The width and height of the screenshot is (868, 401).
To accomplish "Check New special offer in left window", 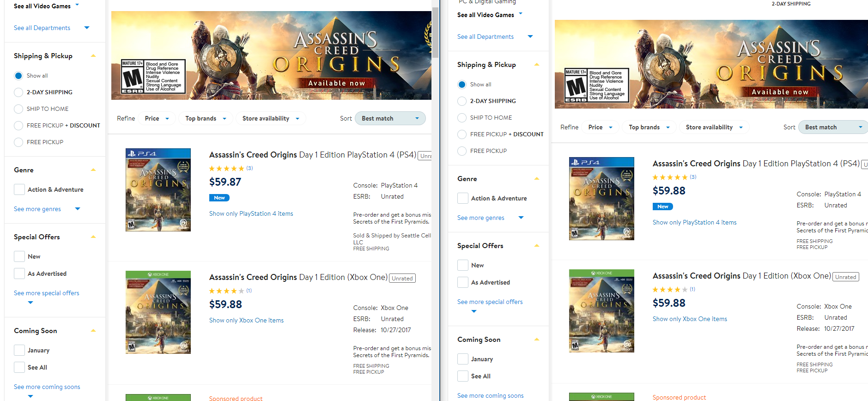I will coord(19,256).
